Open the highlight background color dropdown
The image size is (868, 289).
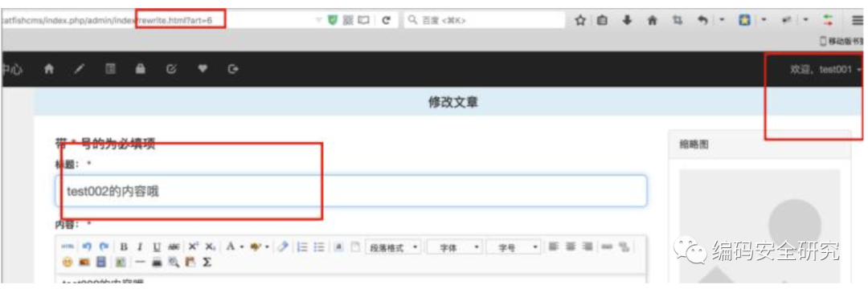click(x=260, y=246)
